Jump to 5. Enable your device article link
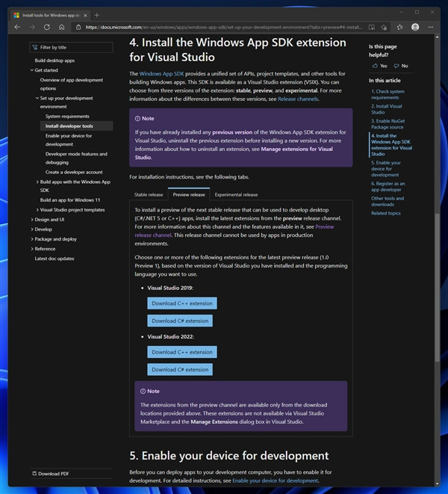This screenshot has height=494, width=448. coord(386,169)
